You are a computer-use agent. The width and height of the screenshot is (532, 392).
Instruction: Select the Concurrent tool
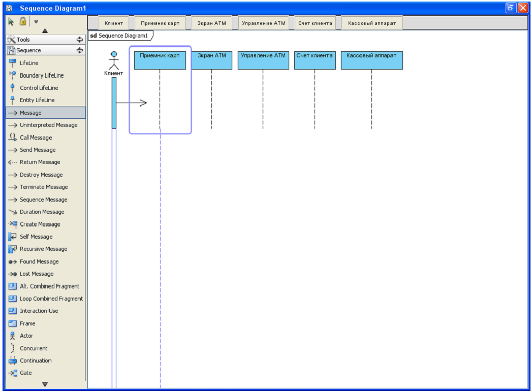46,348
